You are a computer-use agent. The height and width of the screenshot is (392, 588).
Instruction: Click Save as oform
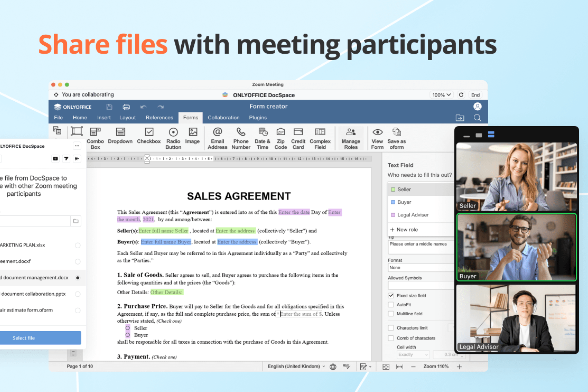(x=397, y=138)
